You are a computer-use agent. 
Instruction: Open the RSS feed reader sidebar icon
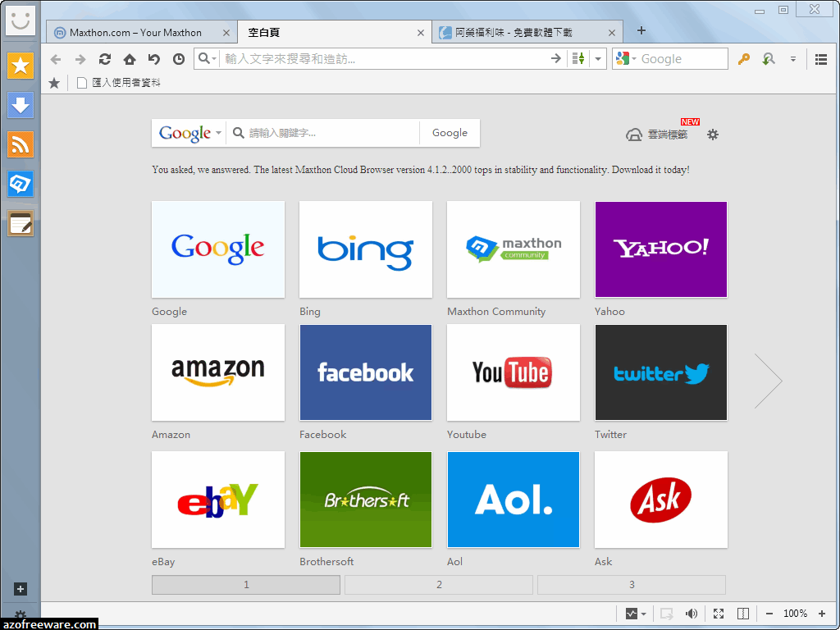coord(20,144)
